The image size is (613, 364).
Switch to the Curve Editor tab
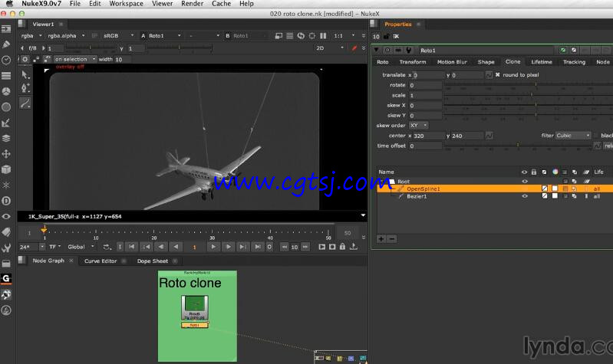[101, 261]
